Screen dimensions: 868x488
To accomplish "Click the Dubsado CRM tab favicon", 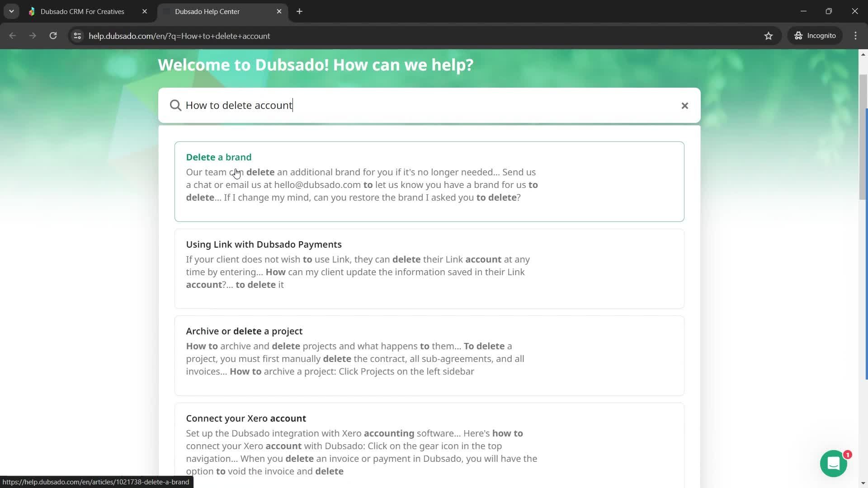I will tap(32, 12).
